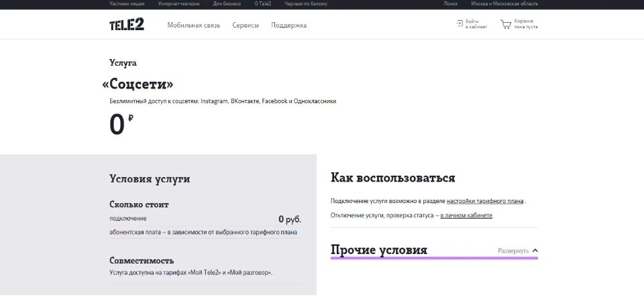The image size is (644, 301).
Task: Click the Совместимость subheading
Action: point(142,260)
